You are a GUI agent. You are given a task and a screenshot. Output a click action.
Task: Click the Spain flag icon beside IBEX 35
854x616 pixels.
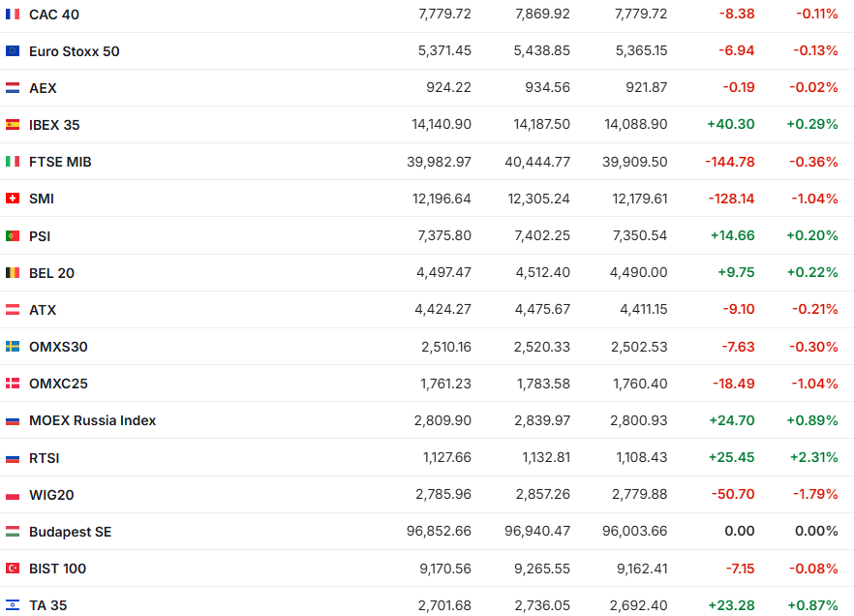pyautogui.click(x=13, y=125)
